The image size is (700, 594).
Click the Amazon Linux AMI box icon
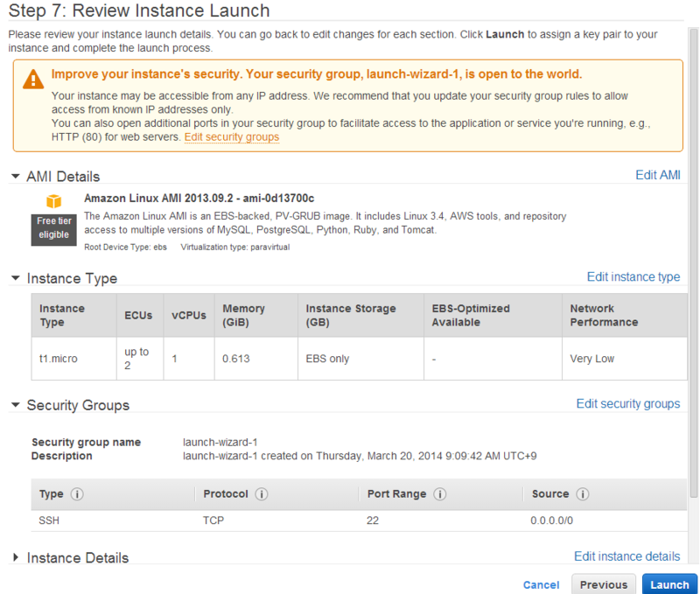pos(53,201)
